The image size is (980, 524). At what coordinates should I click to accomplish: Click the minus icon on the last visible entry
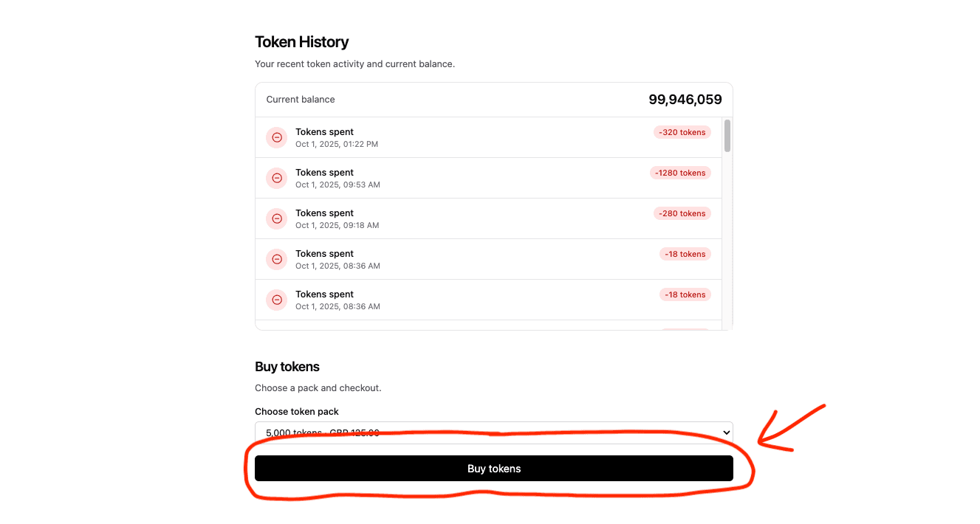276,300
